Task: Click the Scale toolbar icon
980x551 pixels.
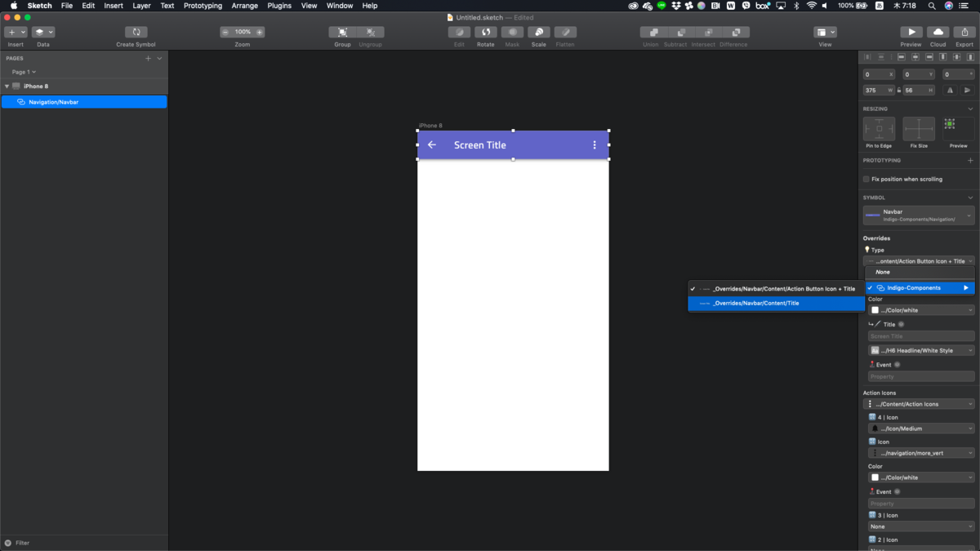Action: click(538, 32)
